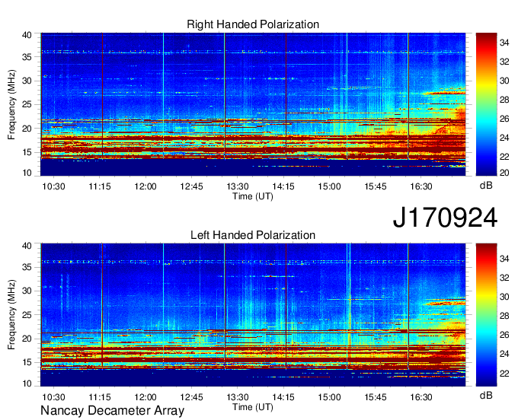The width and height of the screenshot is (518, 420).
Task: Click "15" frequency tick on right-handed plot
Action: tap(27, 152)
